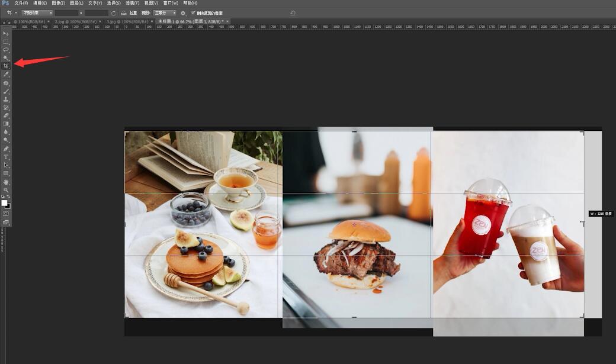
Task: Select the Eraser tool
Action: pyautogui.click(x=6, y=116)
